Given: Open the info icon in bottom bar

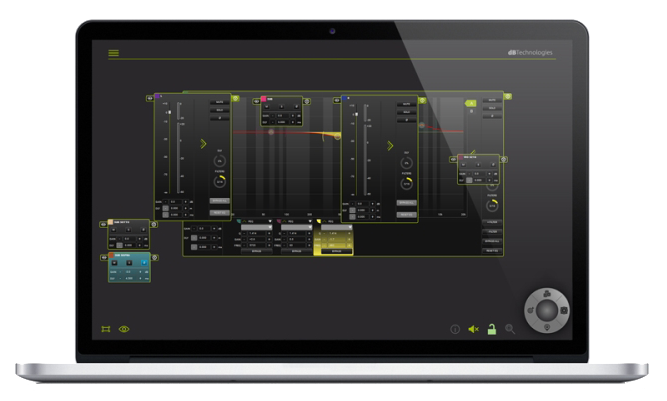Looking at the screenshot, I should click(x=455, y=329).
